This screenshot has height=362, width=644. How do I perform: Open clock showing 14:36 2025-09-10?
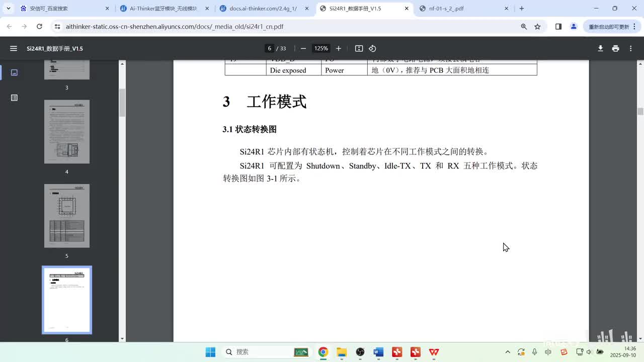(622, 352)
